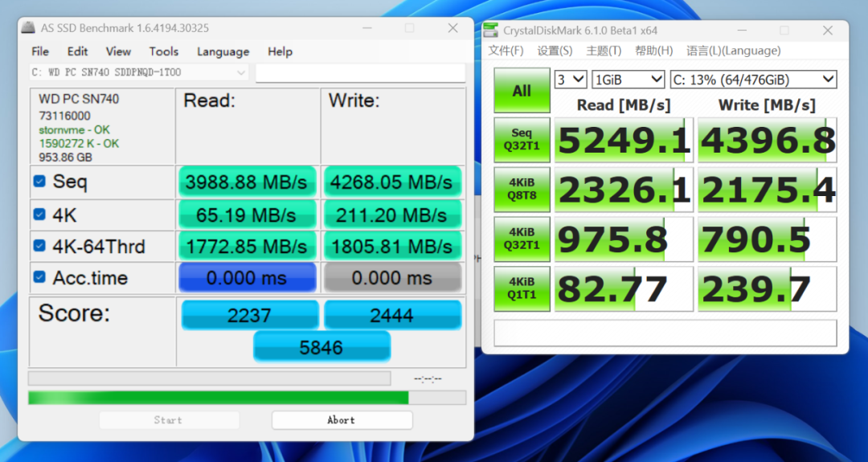Screen dimensions: 868x462
Task: Click the empty comment box in CrystalDiskMark
Action: click(665, 333)
